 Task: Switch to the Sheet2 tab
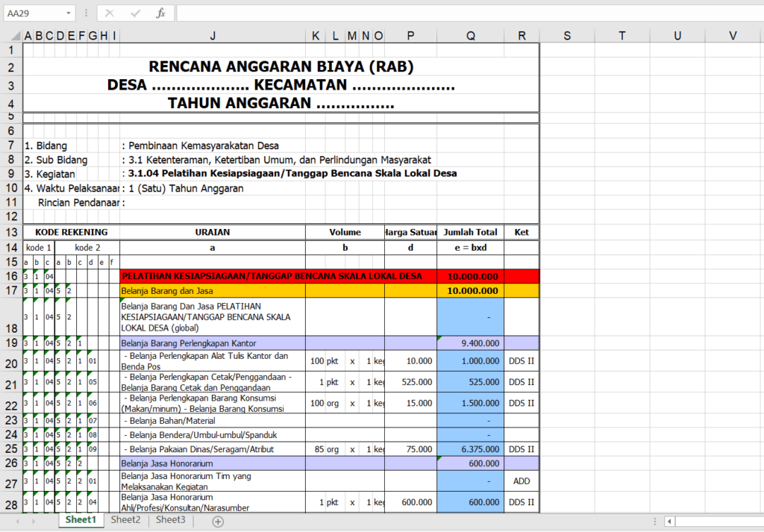click(125, 520)
